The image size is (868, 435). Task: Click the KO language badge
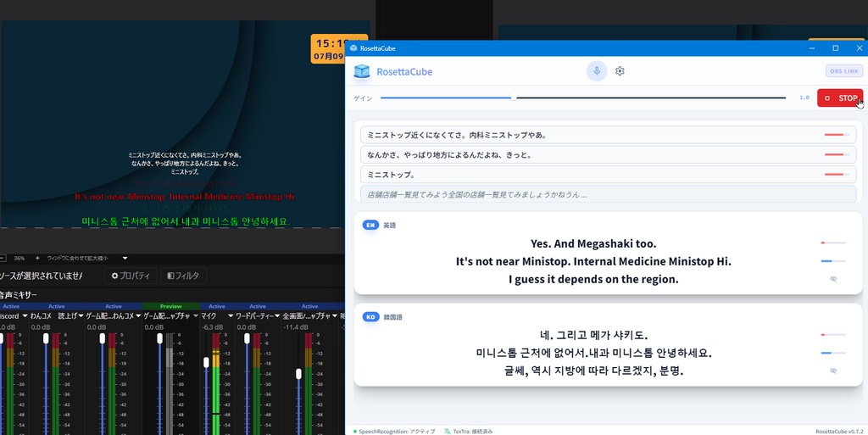click(370, 317)
